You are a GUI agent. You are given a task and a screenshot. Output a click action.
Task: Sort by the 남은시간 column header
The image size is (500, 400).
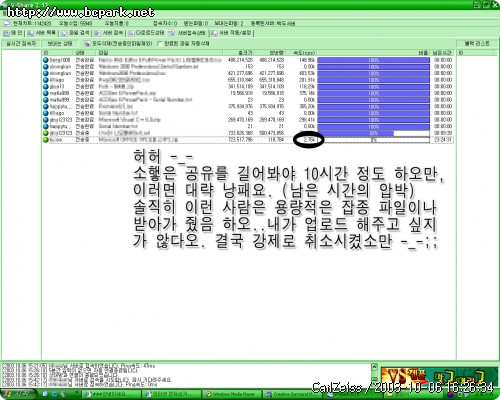[442, 53]
